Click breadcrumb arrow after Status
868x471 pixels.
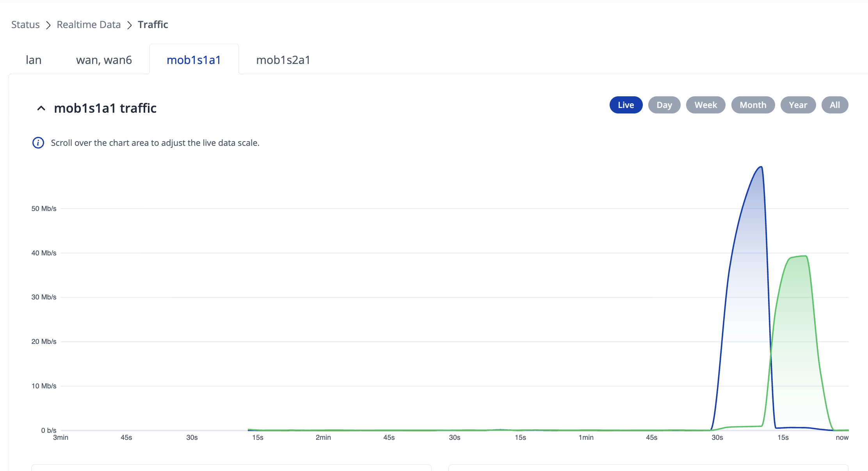pyautogui.click(x=48, y=25)
